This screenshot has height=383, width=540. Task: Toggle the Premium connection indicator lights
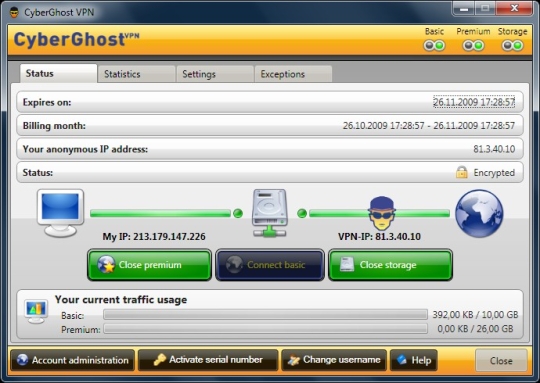[x=473, y=45]
